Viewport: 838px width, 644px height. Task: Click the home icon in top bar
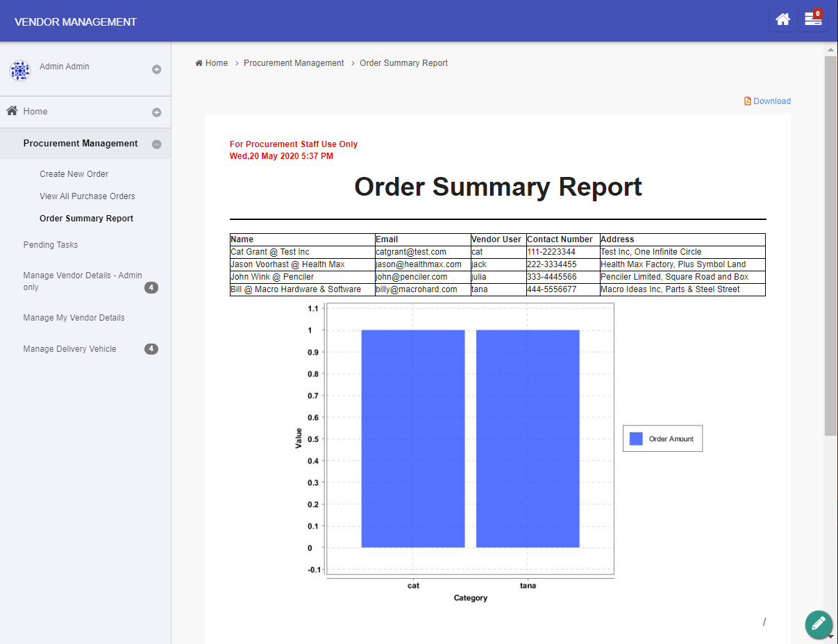point(782,19)
